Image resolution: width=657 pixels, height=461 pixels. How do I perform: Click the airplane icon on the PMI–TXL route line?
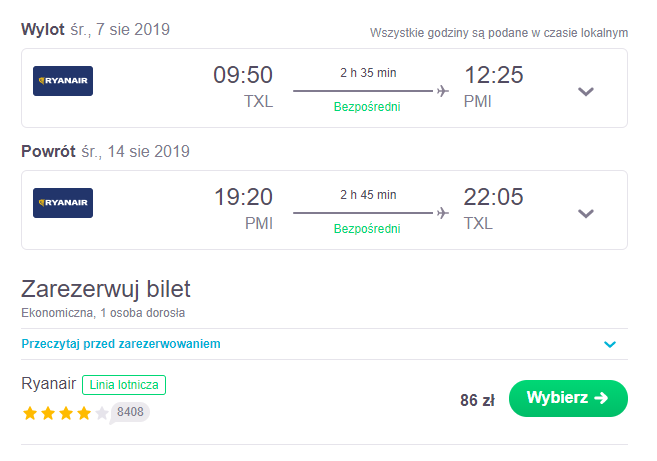442,213
